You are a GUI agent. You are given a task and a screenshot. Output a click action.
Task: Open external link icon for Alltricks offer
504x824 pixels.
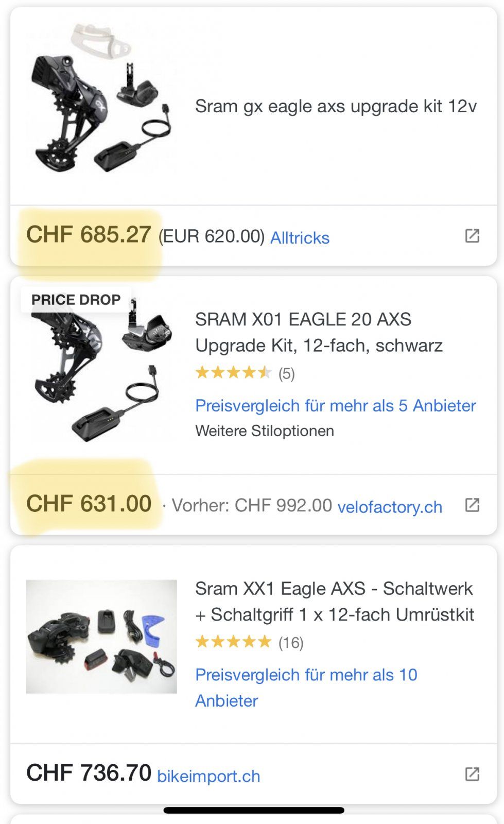pos(472,236)
